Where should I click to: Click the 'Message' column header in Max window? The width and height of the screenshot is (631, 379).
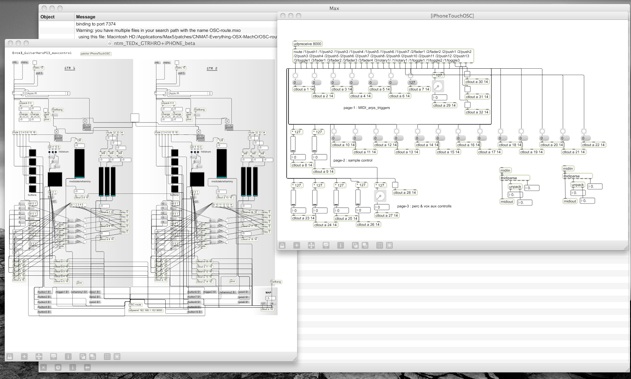pos(86,17)
